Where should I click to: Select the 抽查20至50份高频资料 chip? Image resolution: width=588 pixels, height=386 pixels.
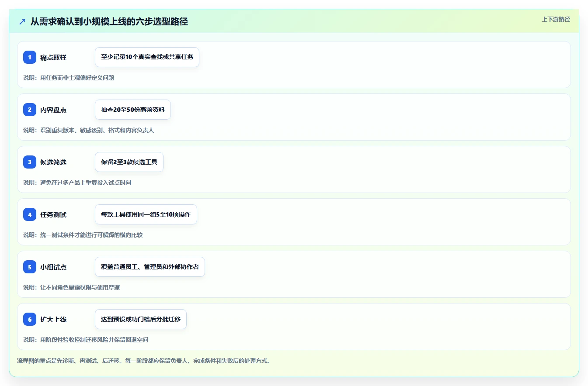133,110
